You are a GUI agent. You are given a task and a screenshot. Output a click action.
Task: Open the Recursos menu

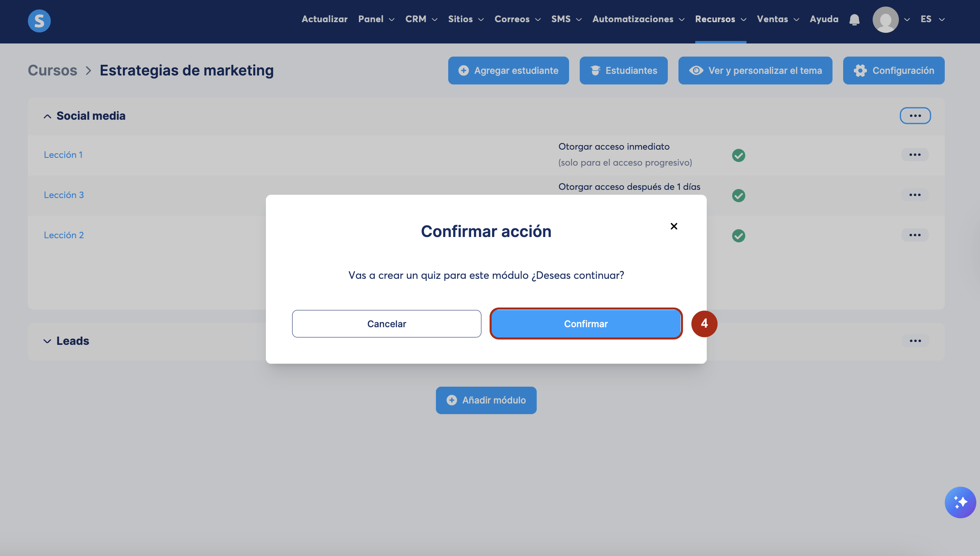(720, 19)
